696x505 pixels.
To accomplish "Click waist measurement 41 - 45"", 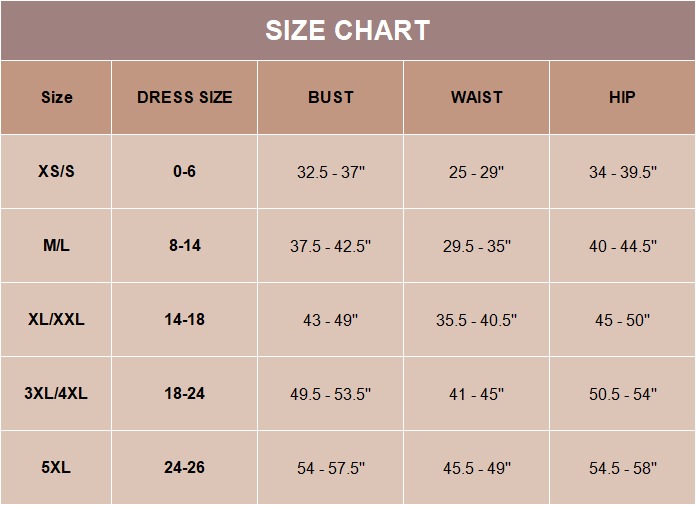I will pyautogui.click(x=476, y=395).
